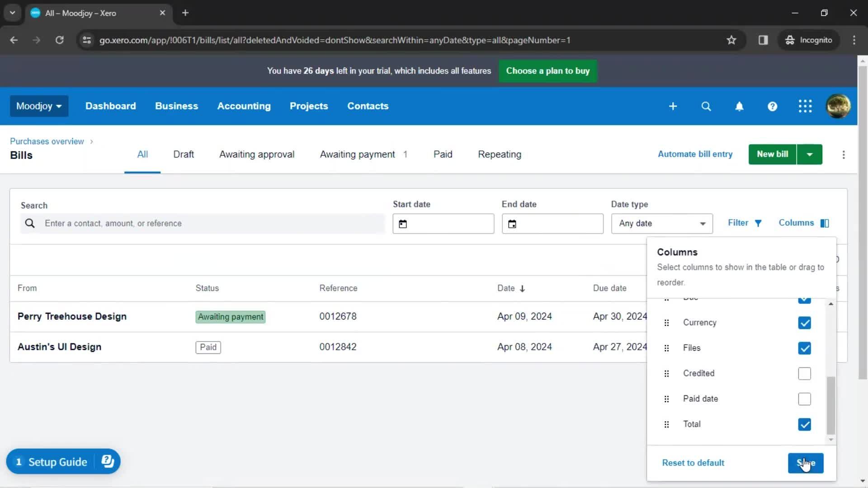Switch to the Awaiting payment tab
This screenshot has height=488, width=868.
[363, 155]
